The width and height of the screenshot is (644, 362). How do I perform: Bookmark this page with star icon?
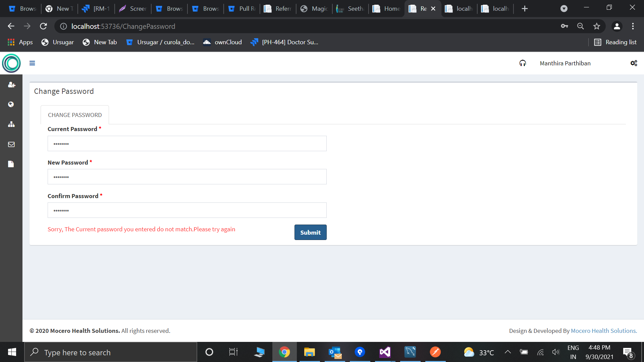(x=596, y=26)
